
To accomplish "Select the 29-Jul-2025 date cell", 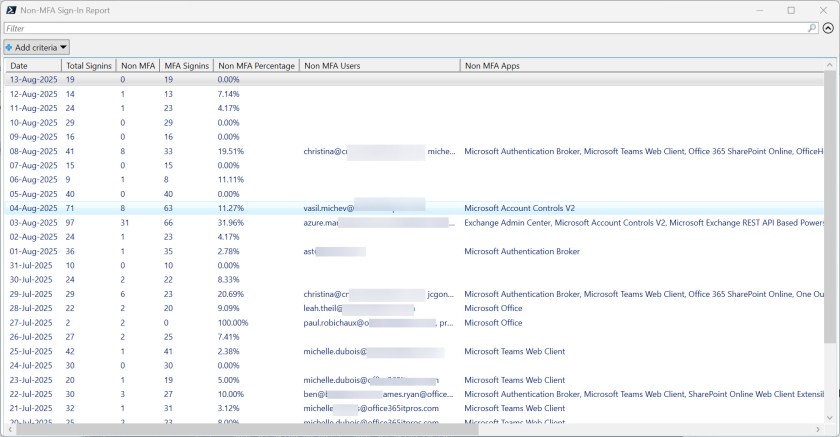I will 31,294.
